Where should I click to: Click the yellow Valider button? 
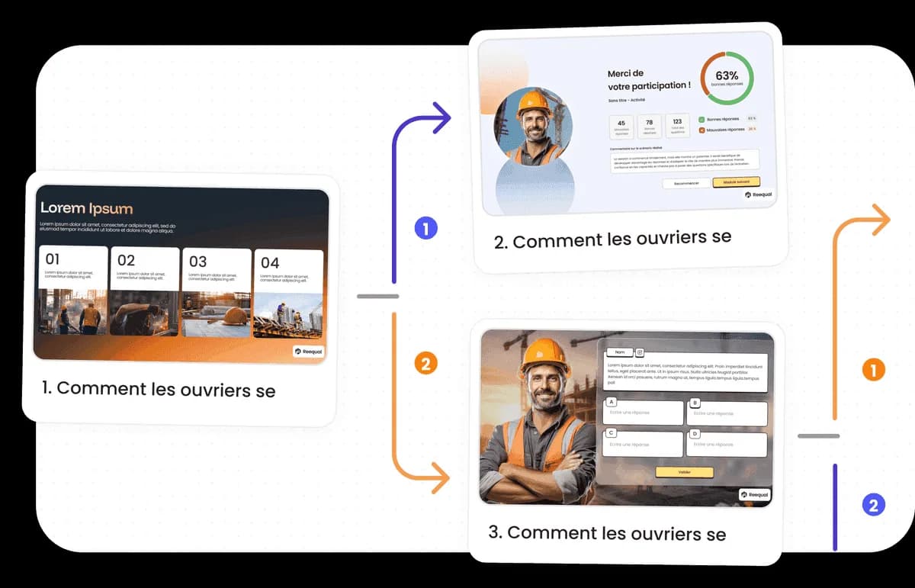tap(684, 472)
